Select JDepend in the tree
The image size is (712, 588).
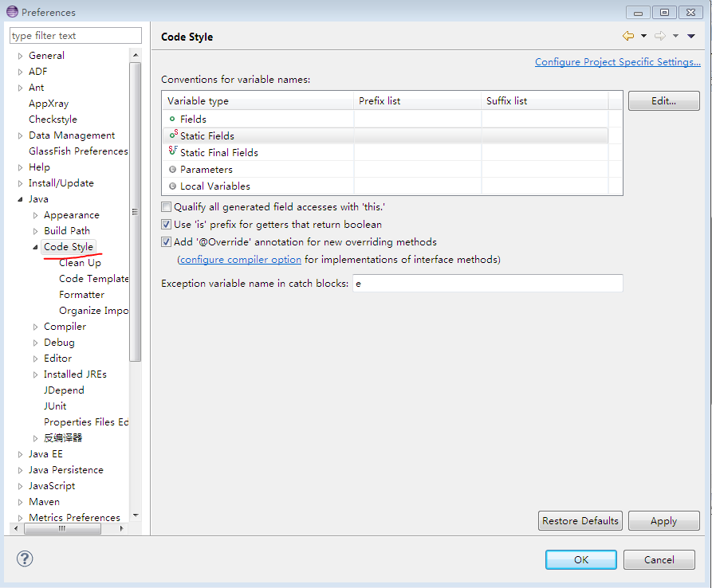coord(64,390)
